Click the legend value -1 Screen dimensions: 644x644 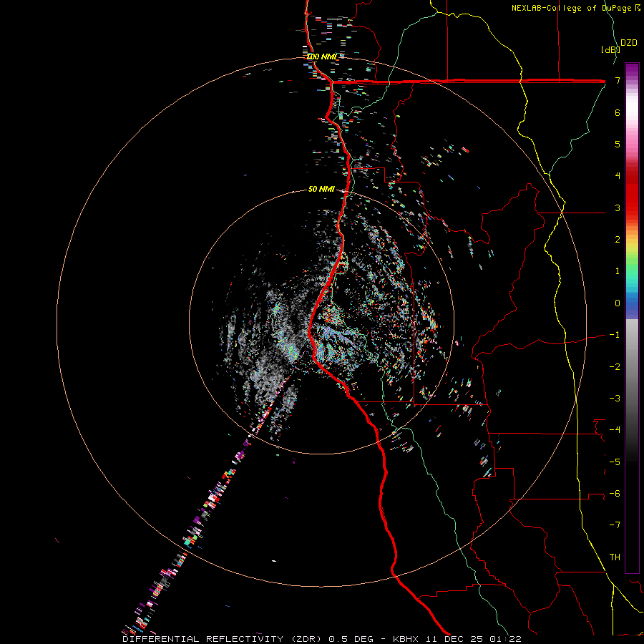click(615, 335)
